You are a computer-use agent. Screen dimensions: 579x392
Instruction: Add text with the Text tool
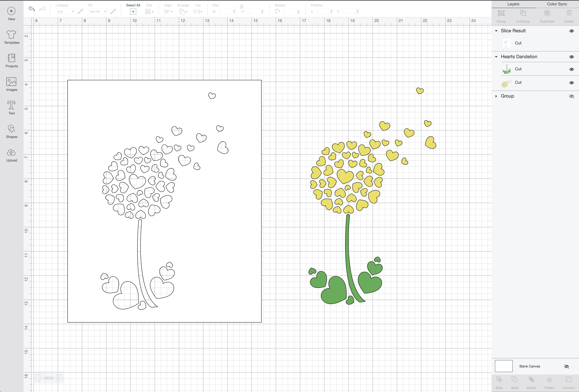coord(11,108)
